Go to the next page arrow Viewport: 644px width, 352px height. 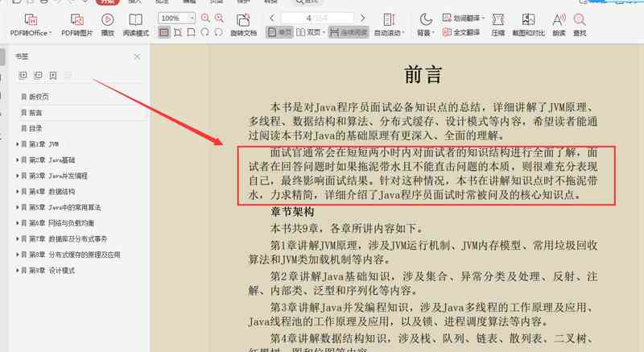click(x=362, y=18)
